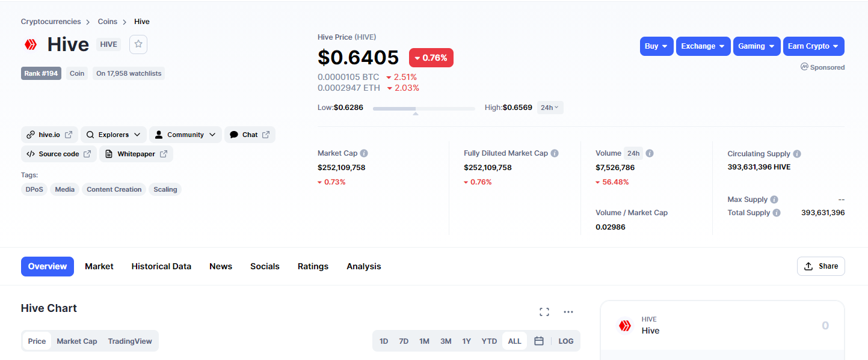Set chart range to 7D
Image resolution: width=868 pixels, height=360 pixels.
[x=404, y=341]
